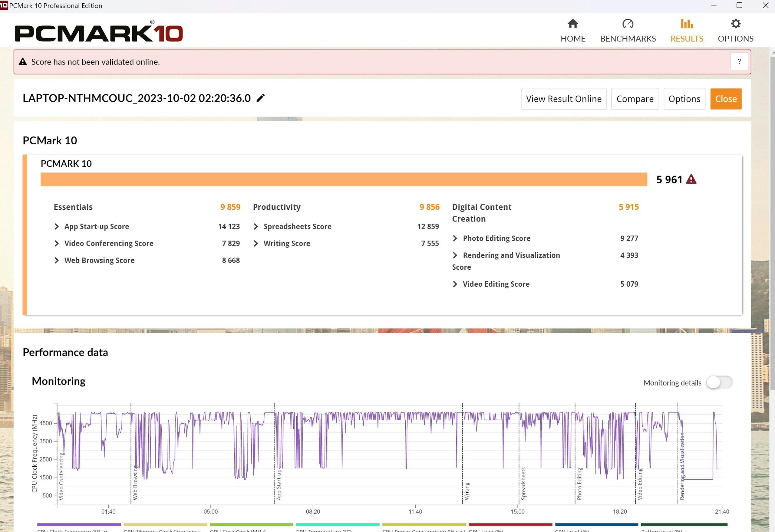Expand the Spreadsheets Score breakdown

(256, 227)
